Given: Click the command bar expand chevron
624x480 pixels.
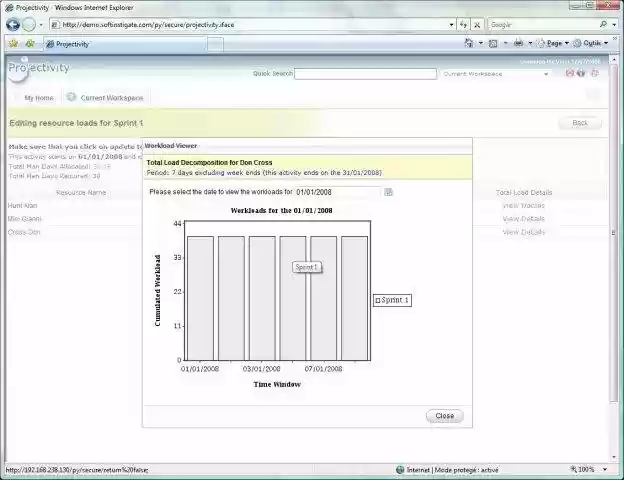Looking at the screenshot, I should (615, 39).
